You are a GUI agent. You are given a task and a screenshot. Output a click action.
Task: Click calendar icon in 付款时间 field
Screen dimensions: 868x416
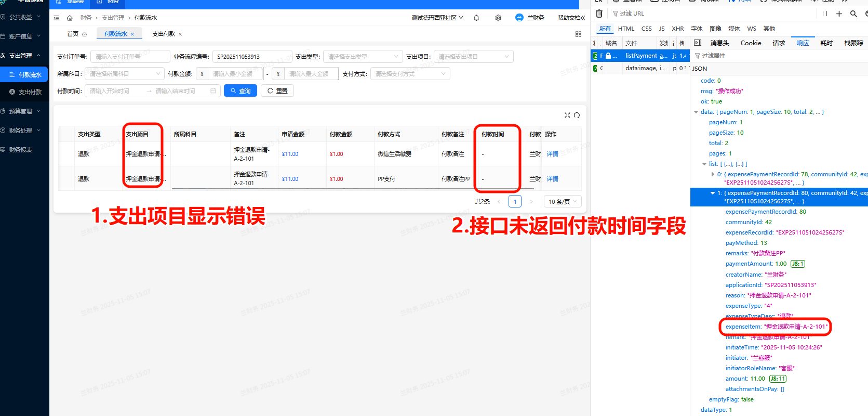[213, 91]
